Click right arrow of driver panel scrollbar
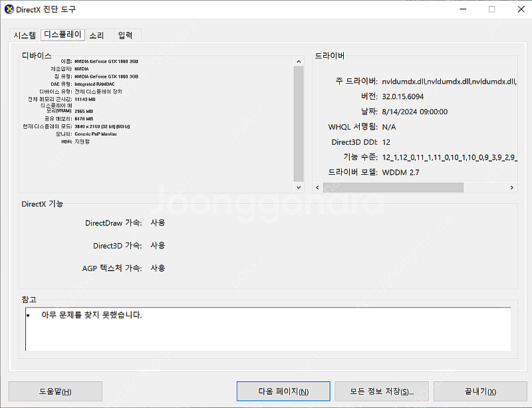 pyautogui.click(x=511, y=187)
